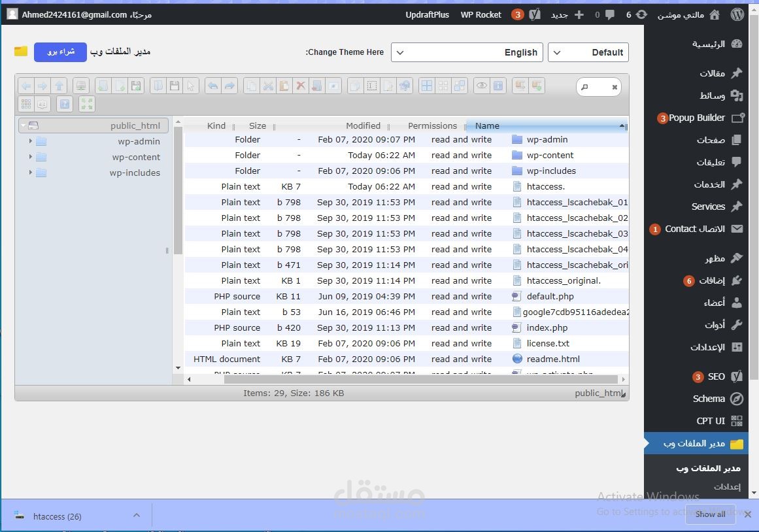
Task: Click Show all downloads button
Action: click(x=710, y=514)
